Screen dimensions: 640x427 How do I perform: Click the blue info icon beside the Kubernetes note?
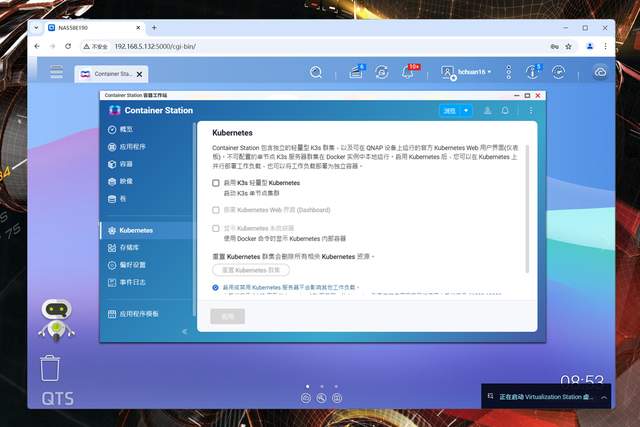pos(216,287)
